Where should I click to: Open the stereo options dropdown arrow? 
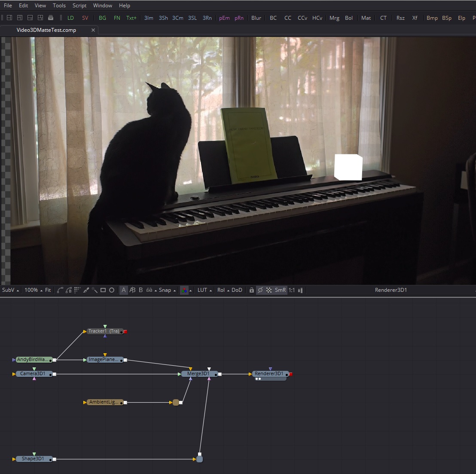click(x=156, y=291)
